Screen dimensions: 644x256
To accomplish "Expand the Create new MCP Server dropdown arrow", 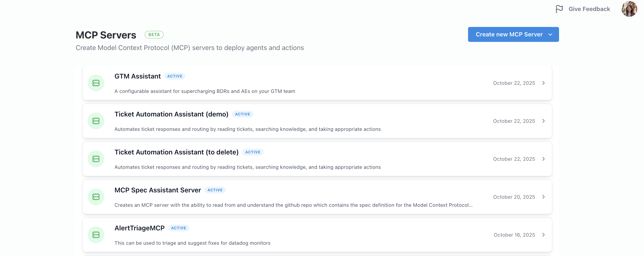I will (550, 35).
